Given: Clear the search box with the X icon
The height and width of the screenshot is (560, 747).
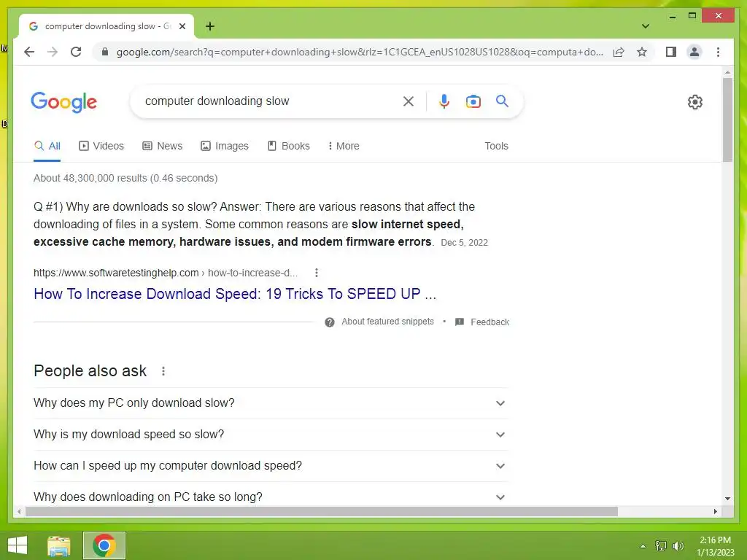Looking at the screenshot, I should click(409, 101).
